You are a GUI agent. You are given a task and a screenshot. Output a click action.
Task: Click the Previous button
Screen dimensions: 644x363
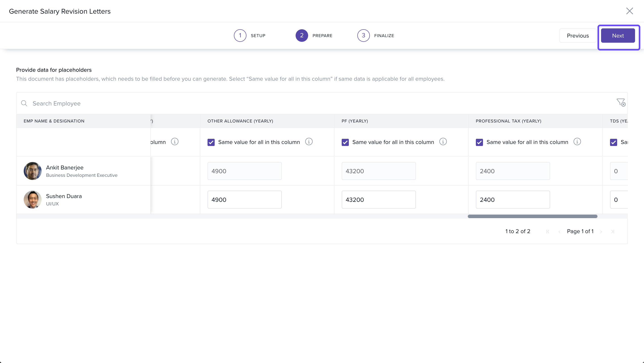[578, 36]
